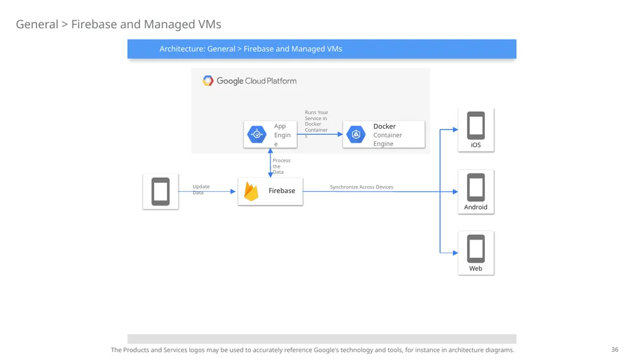Select the 'Docker' title in the container card
This screenshot has height=362, width=644.
pyautogui.click(x=384, y=126)
